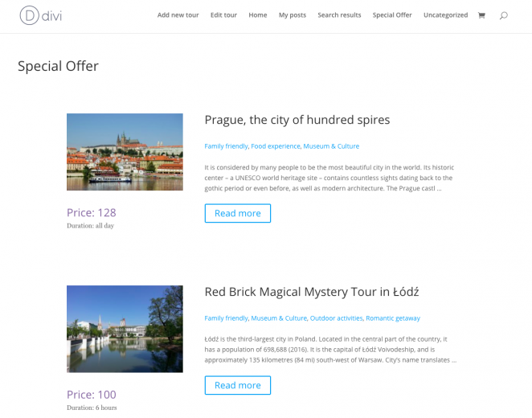
Task: Select the Food experience category link
Action: [276, 146]
